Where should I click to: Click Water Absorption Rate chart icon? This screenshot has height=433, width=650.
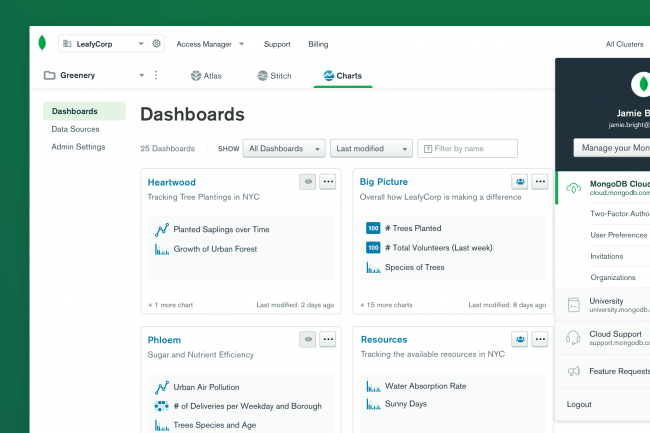(x=373, y=386)
